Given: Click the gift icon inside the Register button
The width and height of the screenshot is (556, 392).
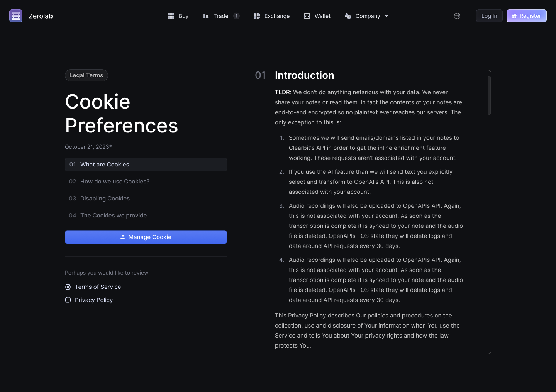Looking at the screenshot, I should tap(514, 16).
